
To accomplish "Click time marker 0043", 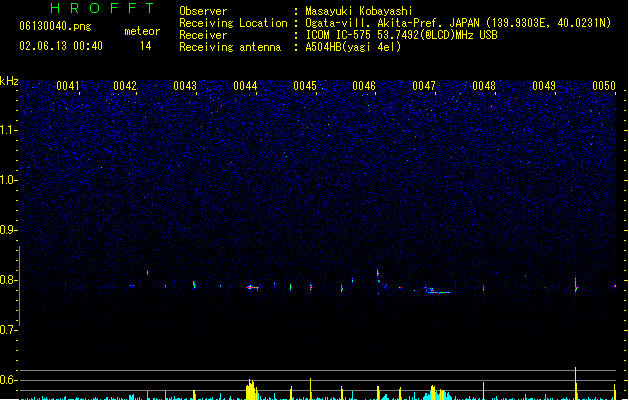I will (185, 86).
